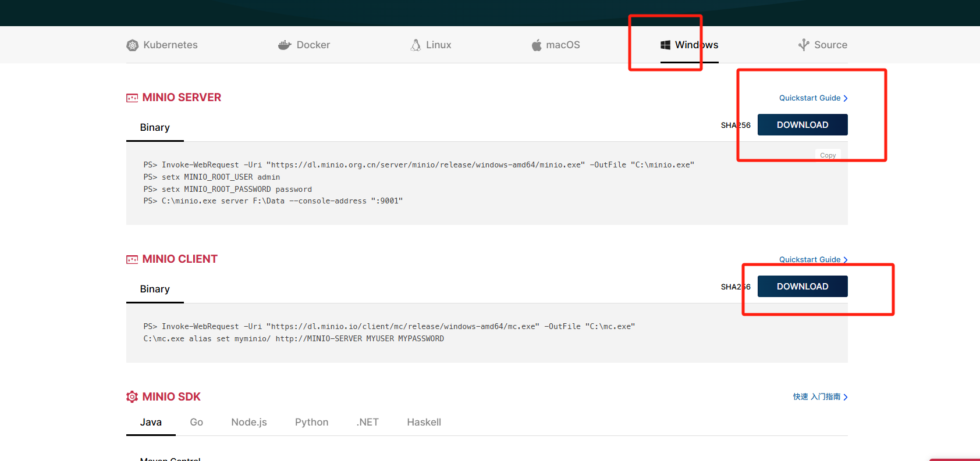
Task: Click the MINIO CLIENT heading
Action: 180,259
